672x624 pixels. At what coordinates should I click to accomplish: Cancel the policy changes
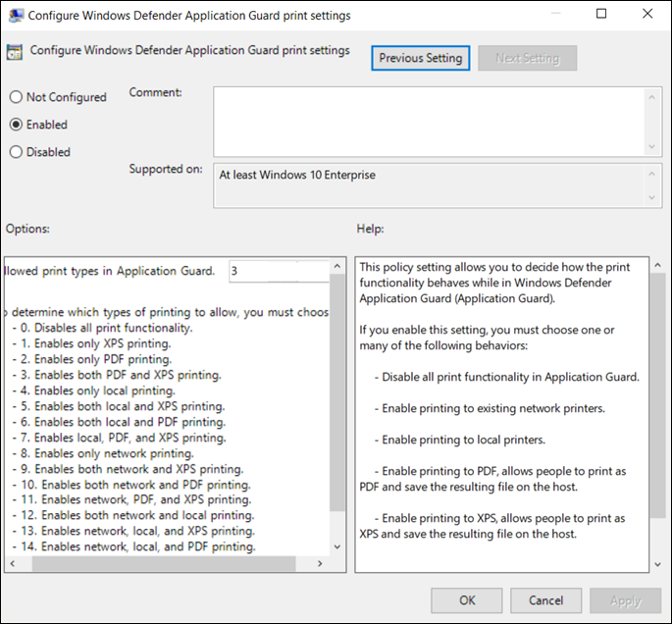tap(545, 600)
